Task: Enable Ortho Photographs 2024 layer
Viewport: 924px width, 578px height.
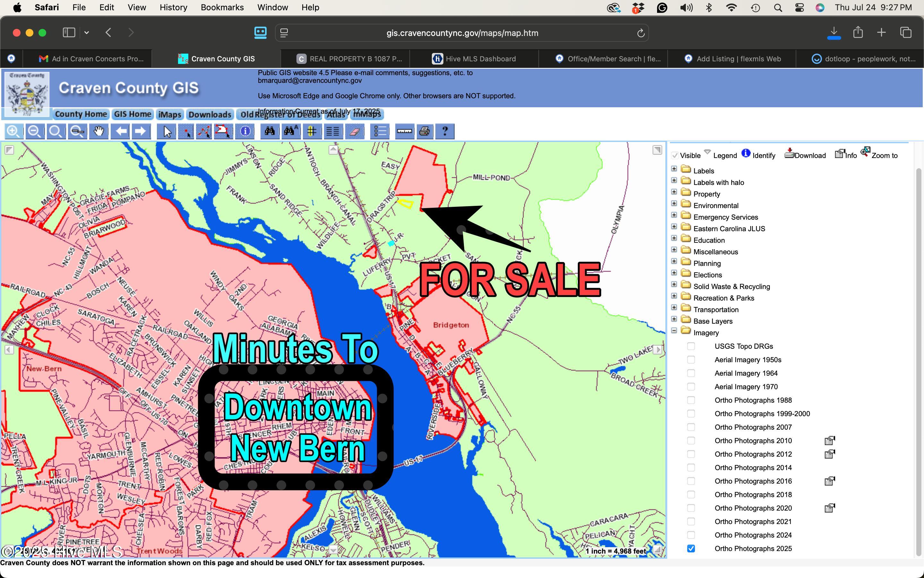Action: 691,535
